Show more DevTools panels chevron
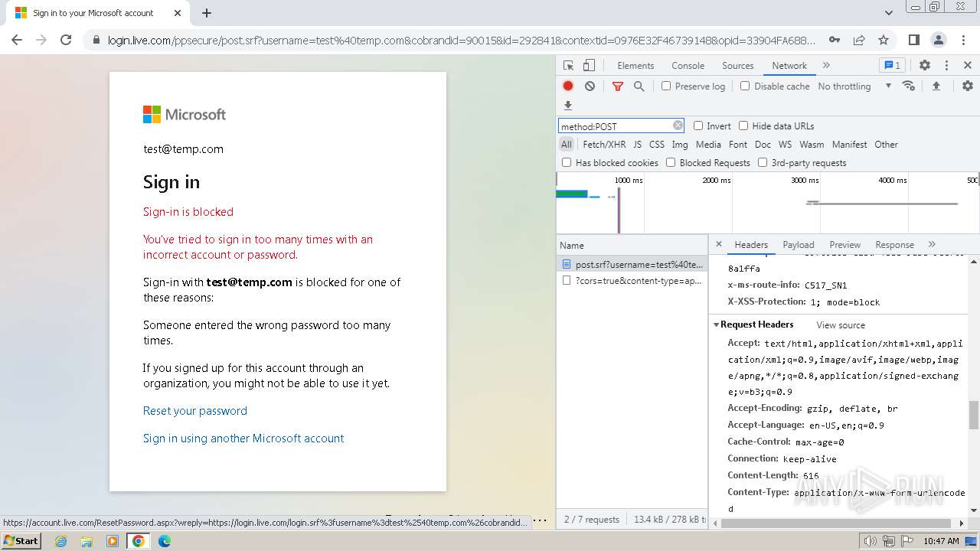This screenshot has height=551, width=980. point(826,65)
